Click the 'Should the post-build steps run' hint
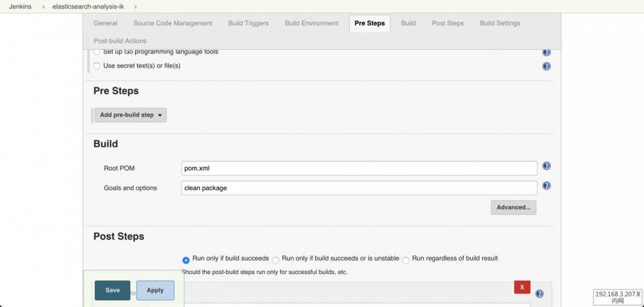 [x=265, y=272]
